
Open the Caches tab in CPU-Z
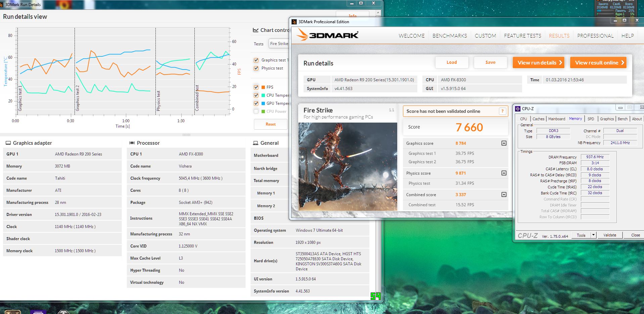coord(538,119)
